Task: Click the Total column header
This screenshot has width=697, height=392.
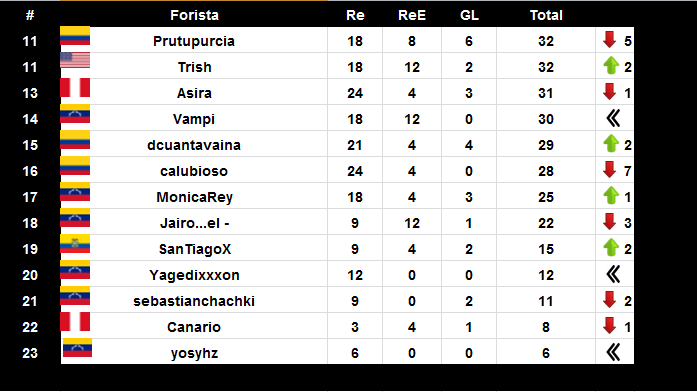Action: point(546,15)
